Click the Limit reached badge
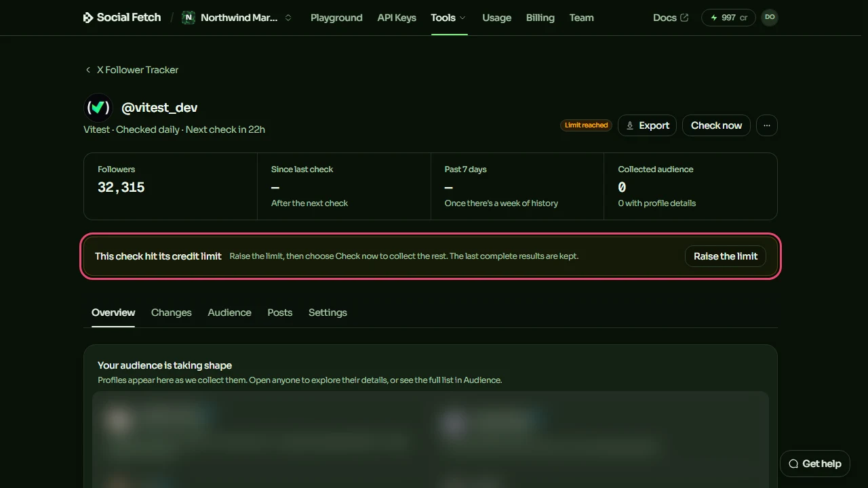Image resolution: width=868 pixels, height=488 pixels. (x=586, y=125)
